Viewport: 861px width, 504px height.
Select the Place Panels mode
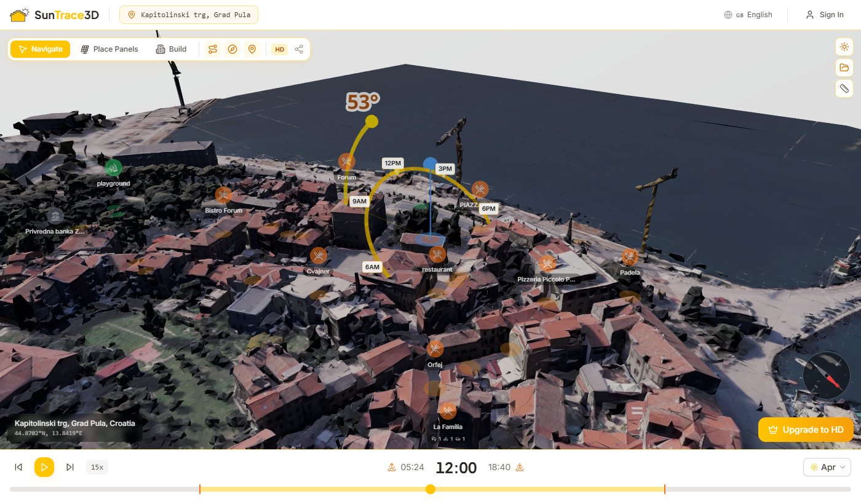pyautogui.click(x=109, y=49)
